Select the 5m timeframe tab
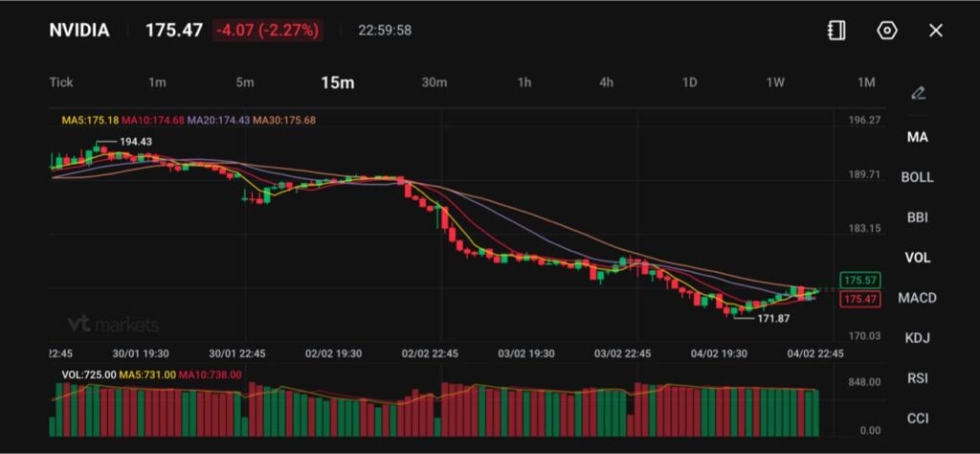Viewport: 980px width, 454px height. pos(245,82)
